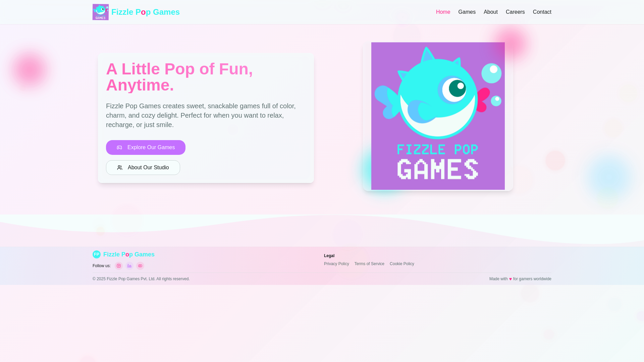This screenshot has width=644, height=362.
Task: Open the Instagram social icon
Action: (118, 265)
